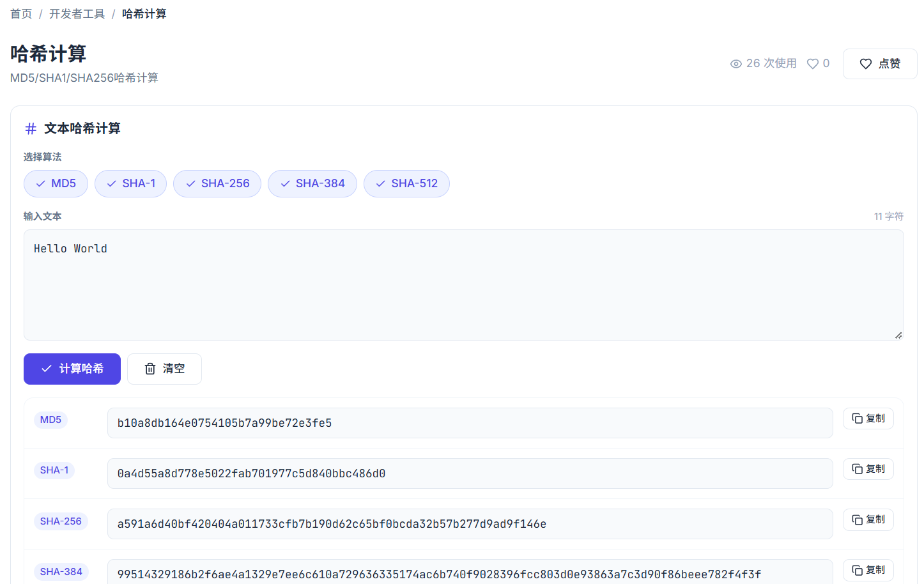Click the heart icon showing 0 likes

[813, 64]
